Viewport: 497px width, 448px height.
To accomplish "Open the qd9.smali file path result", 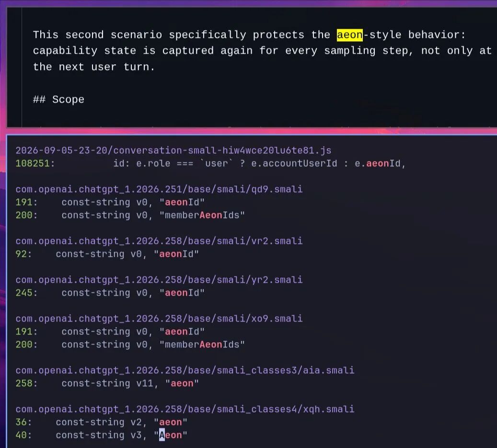I will 159,189.
